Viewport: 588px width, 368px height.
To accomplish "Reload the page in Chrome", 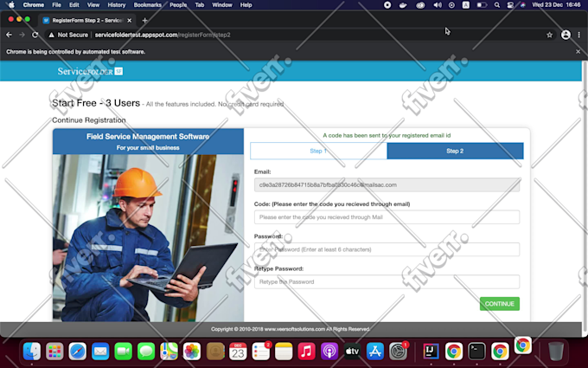I will (35, 35).
